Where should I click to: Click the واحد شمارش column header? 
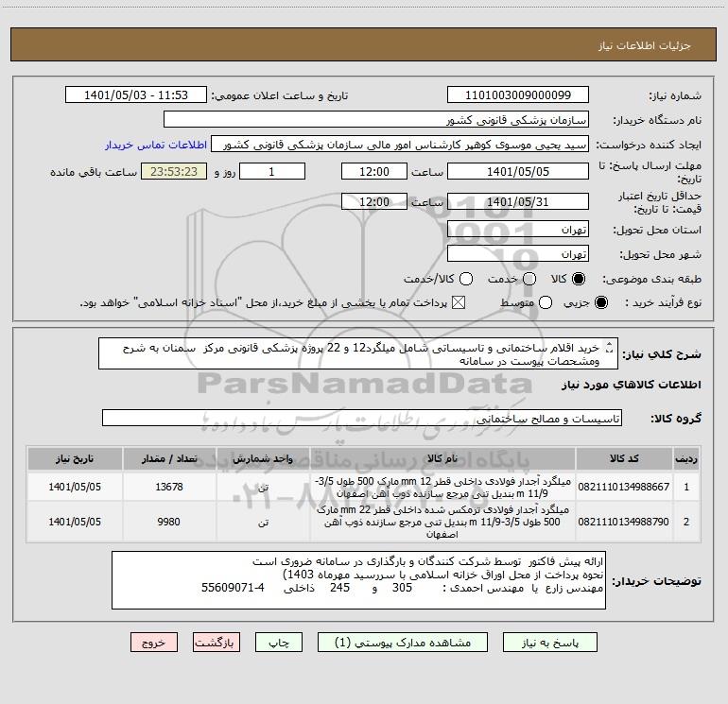[x=263, y=458]
